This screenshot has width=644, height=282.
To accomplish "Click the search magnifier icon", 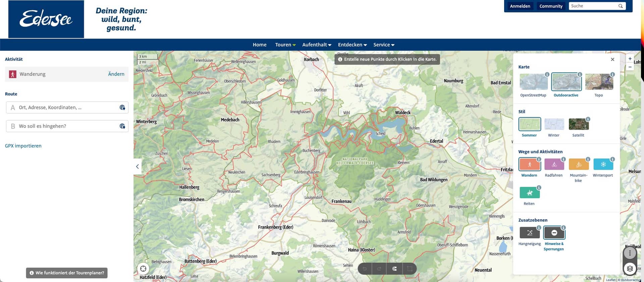I will click(621, 6).
